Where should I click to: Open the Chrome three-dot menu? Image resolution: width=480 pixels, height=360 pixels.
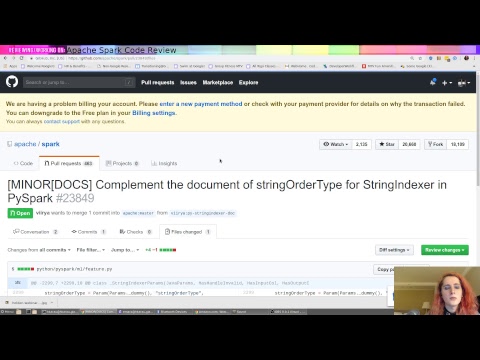(474, 58)
